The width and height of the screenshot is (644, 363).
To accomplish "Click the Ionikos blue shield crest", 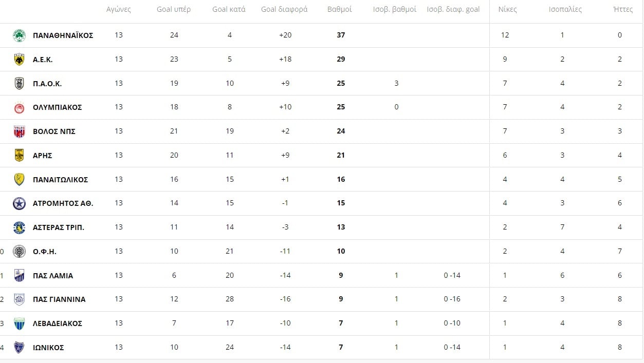I will [x=19, y=348].
